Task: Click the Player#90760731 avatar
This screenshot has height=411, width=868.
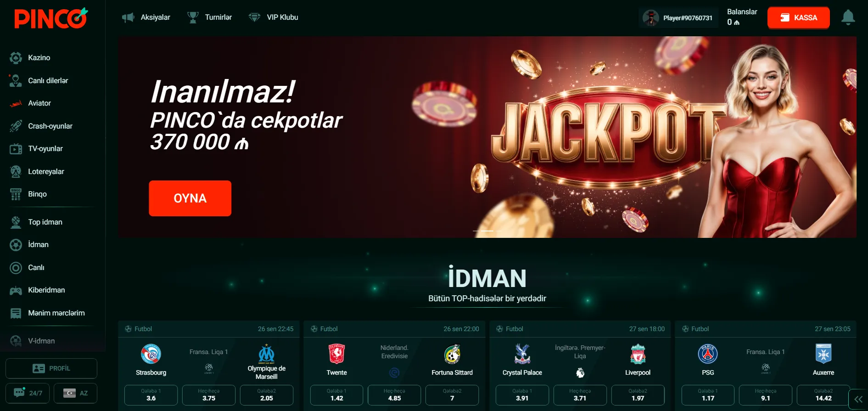Action: click(650, 18)
